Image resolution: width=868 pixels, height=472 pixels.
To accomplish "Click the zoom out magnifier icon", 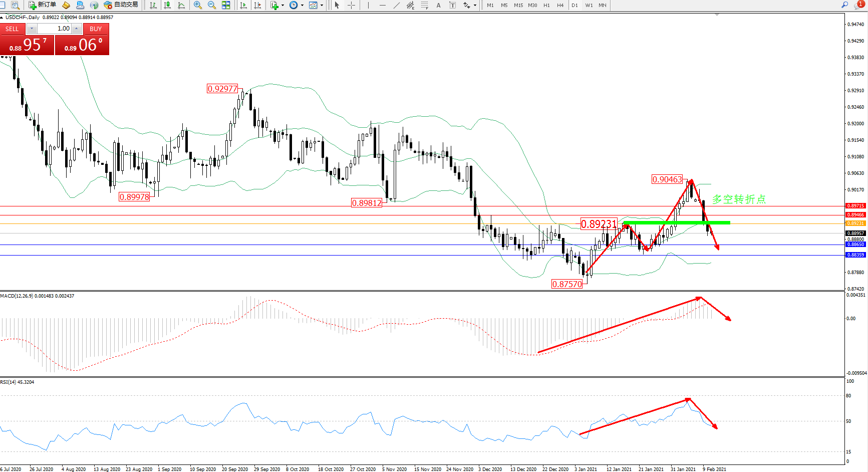I will [211, 5].
